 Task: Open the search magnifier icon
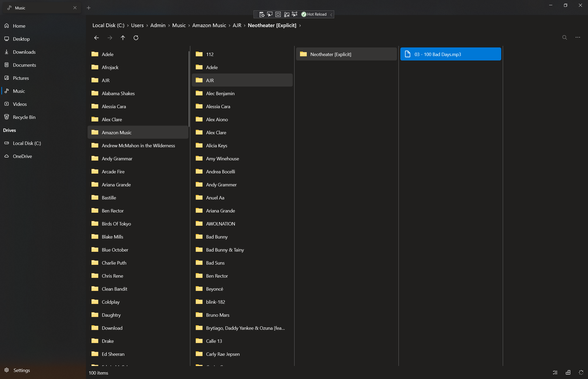pyautogui.click(x=565, y=38)
